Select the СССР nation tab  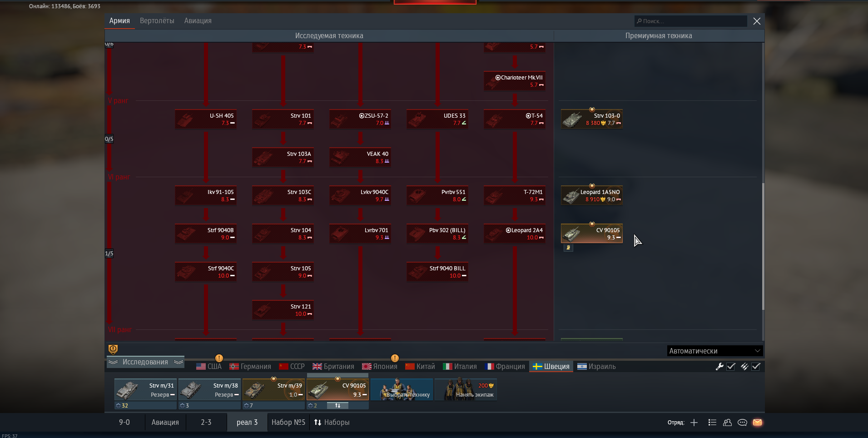[x=292, y=366]
